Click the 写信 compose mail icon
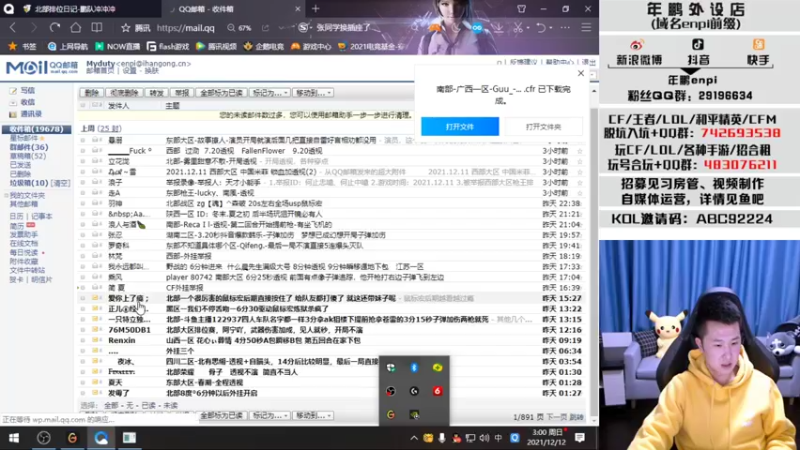800x450 pixels. [x=13, y=90]
